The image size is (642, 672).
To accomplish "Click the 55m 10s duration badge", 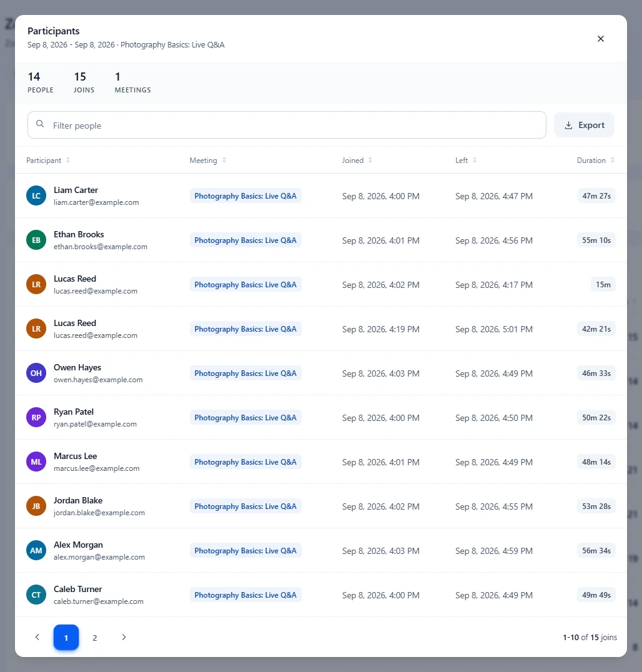I will tap(596, 240).
